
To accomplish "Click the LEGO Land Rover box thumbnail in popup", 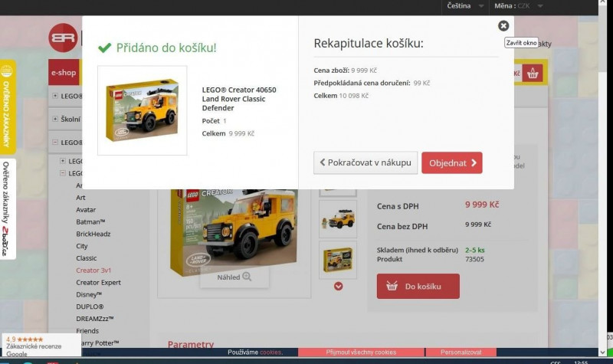I will coord(143,110).
